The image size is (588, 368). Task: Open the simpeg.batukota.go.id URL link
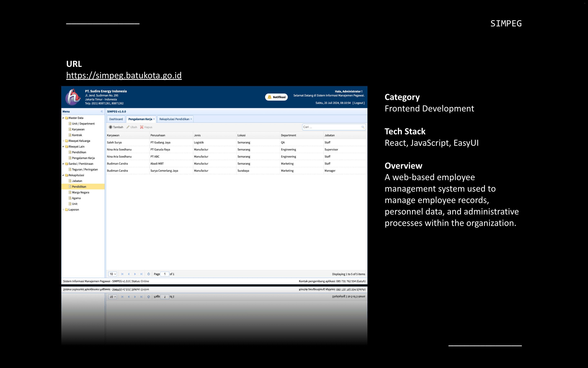click(x=124, y=75)
